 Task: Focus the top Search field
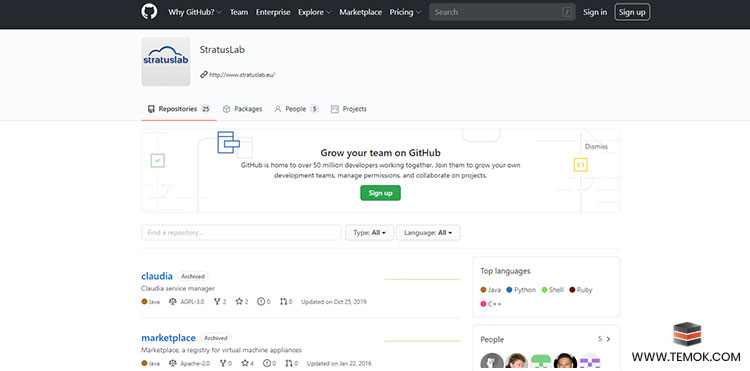[502, 12]
